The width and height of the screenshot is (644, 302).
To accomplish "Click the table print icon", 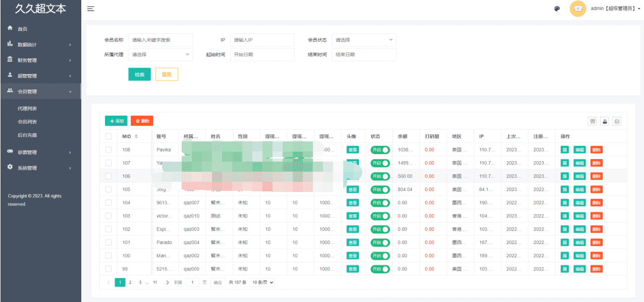I will pos(617,121).
